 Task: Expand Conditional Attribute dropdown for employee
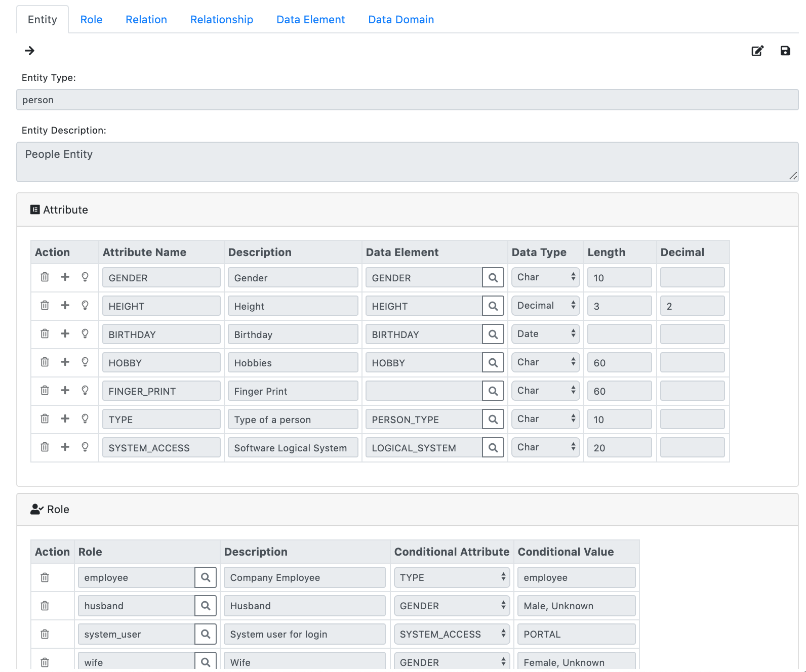pos(452,577)
